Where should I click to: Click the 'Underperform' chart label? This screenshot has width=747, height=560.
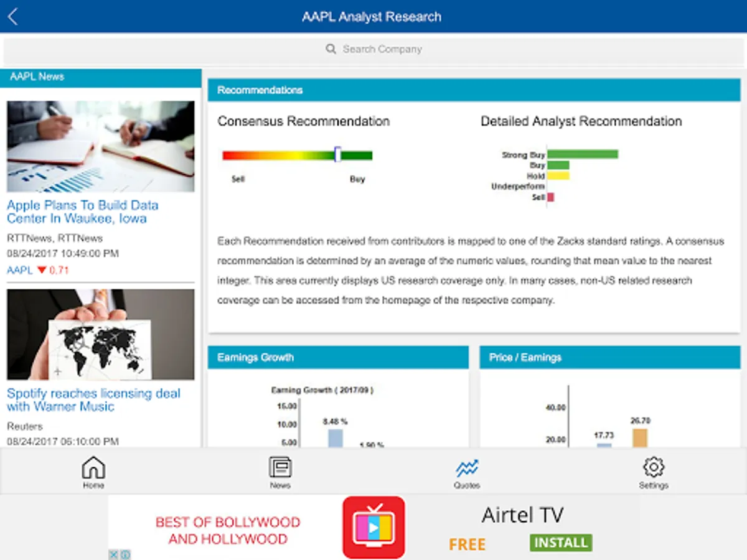518,186
